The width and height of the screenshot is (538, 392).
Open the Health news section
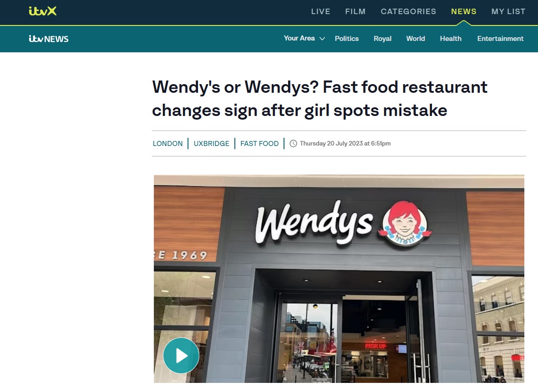coord(451,39)
